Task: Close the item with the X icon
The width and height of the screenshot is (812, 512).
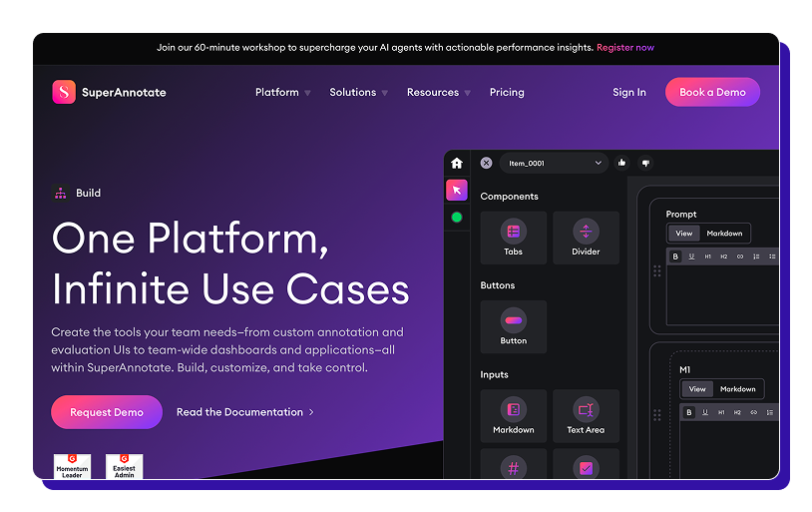Action: (x=486, y=163)
